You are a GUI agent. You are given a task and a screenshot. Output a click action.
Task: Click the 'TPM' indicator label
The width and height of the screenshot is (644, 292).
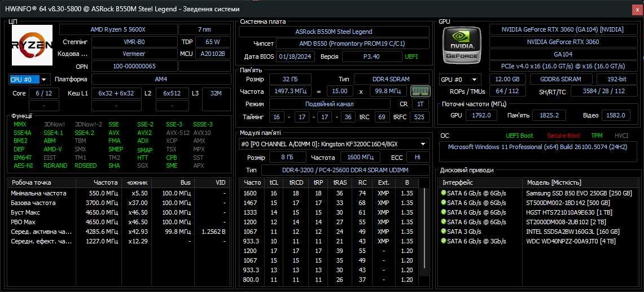click(597, 136)
